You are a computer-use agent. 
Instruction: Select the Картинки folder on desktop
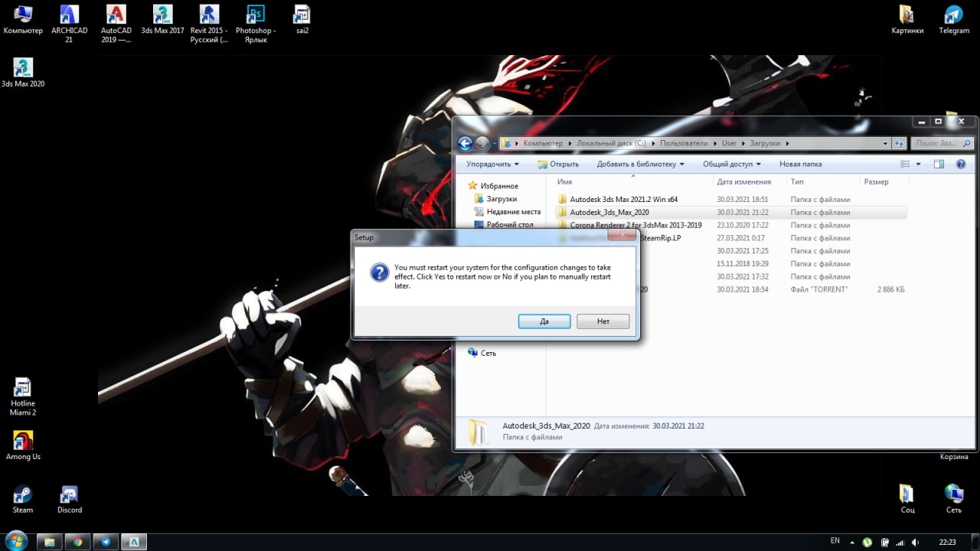[x=907, y=20]
